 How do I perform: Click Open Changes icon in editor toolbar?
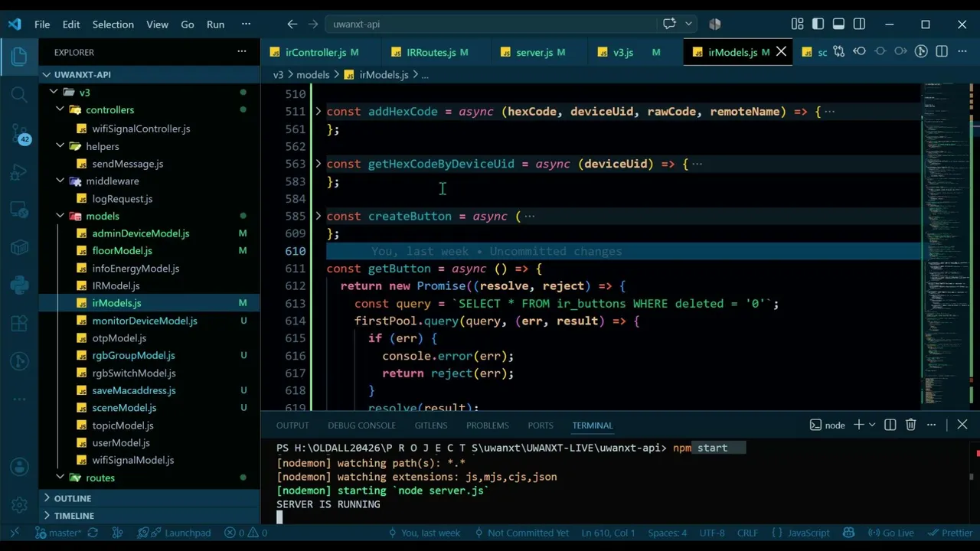click(839, 52)
